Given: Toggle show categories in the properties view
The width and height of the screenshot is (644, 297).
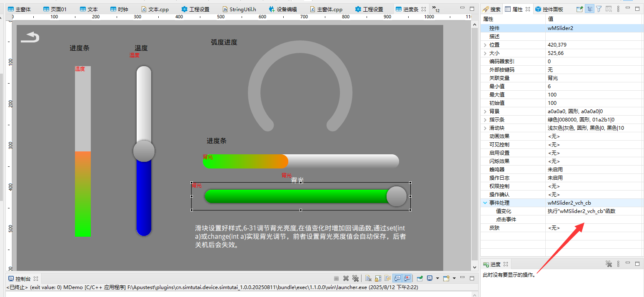Looking at the screenshot, I should [589, 9].
